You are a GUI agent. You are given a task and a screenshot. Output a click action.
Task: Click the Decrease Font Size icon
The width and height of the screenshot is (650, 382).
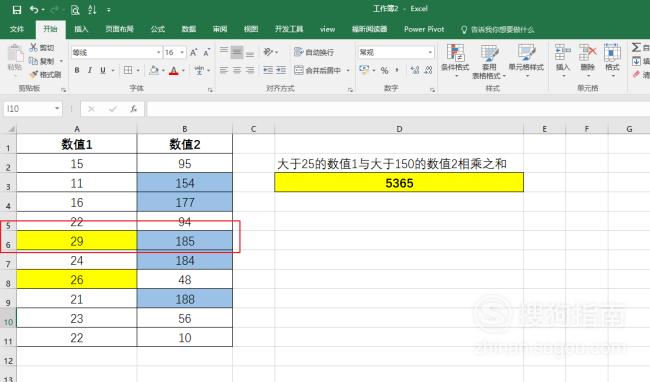coord(206,53)
